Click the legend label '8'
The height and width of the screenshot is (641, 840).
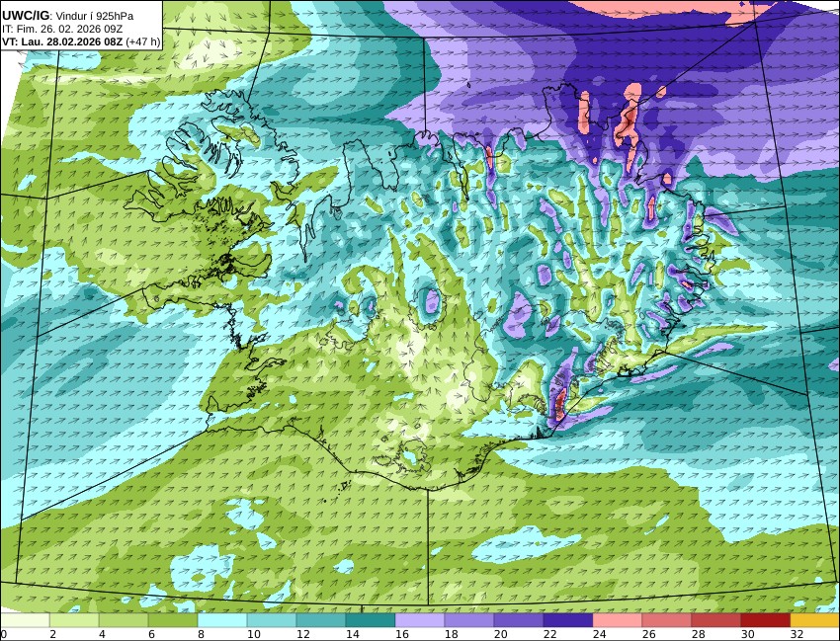(201, 634)
